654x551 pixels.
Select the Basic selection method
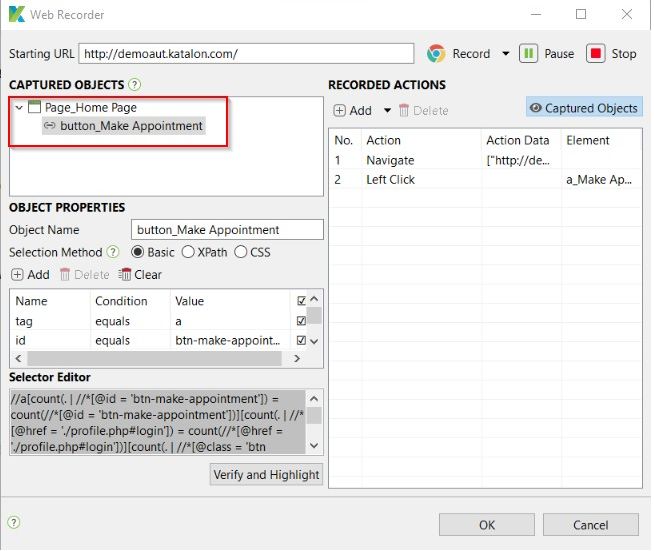153,252
